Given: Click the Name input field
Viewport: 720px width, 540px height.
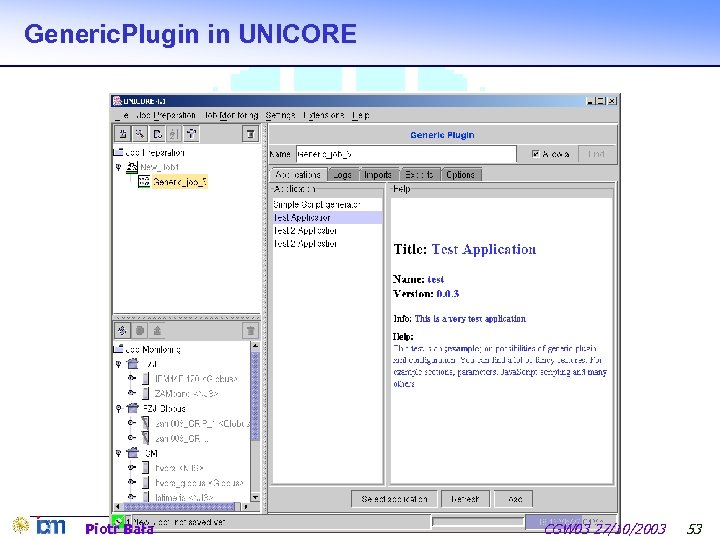Looking at the screenshot, I should [406, 154].
